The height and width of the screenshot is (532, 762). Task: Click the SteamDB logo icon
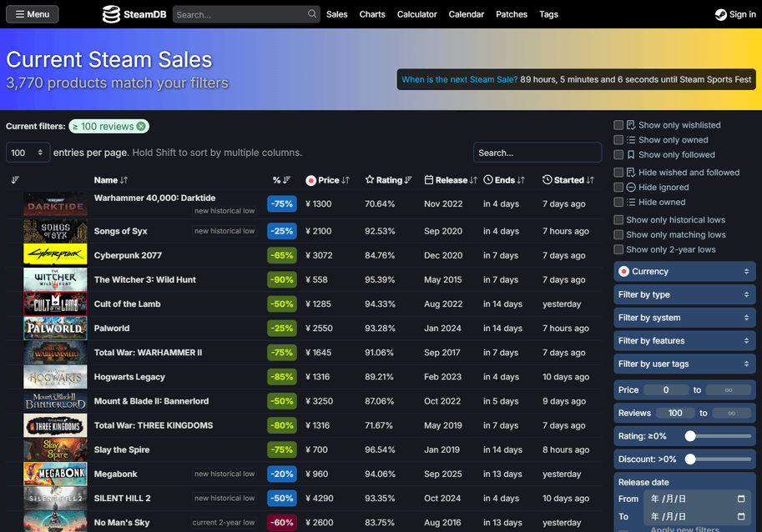click(x=112, y=14)
